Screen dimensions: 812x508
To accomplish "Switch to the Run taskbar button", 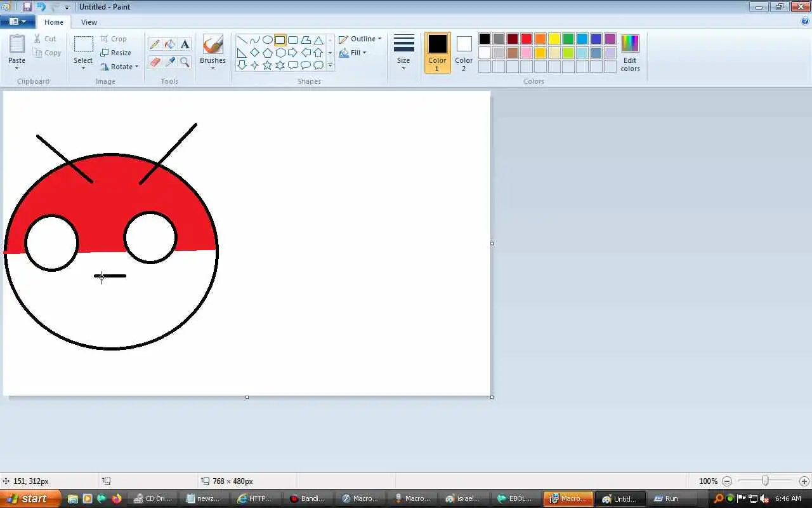I will click(672, 498).
